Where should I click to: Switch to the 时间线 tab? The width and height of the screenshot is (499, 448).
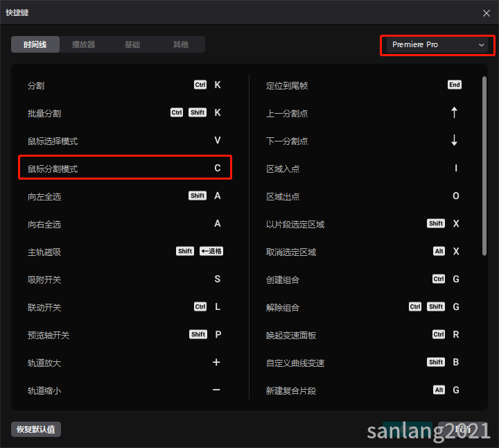(35, 44)
